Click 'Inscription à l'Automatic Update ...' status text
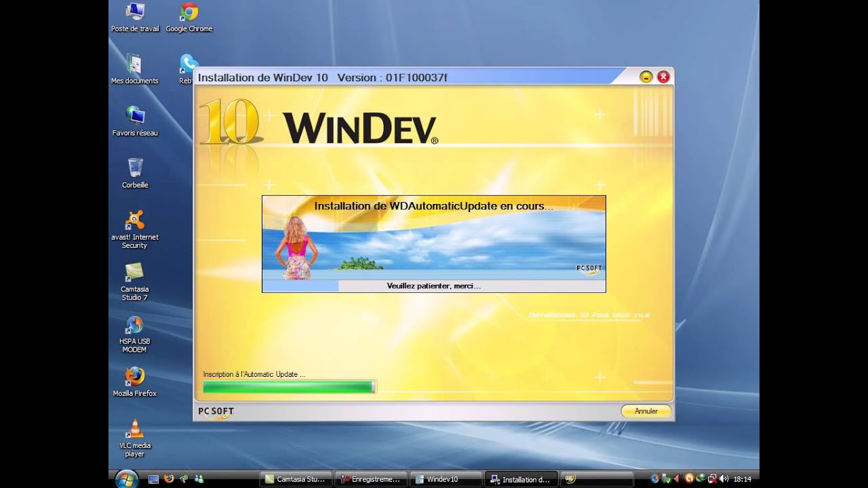 pos(254,374)
